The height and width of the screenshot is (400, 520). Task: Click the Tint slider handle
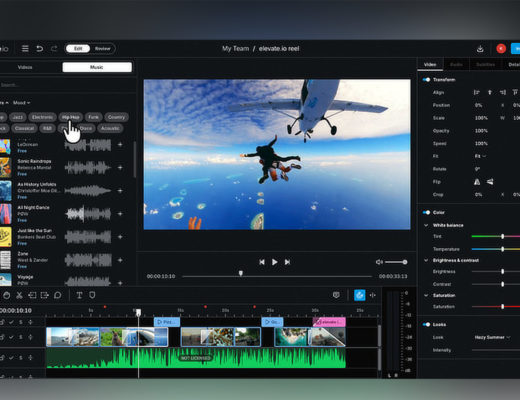[x=503, y=236]
